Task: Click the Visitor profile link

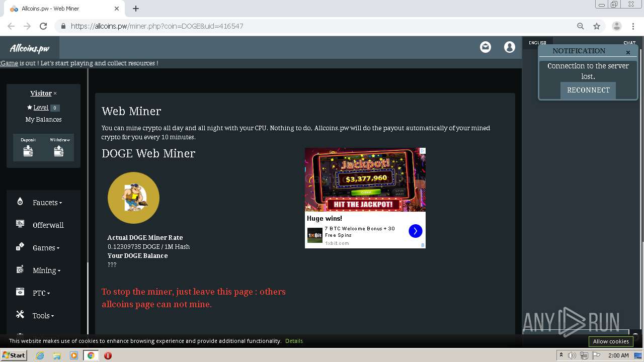Action: coord(41,93)
